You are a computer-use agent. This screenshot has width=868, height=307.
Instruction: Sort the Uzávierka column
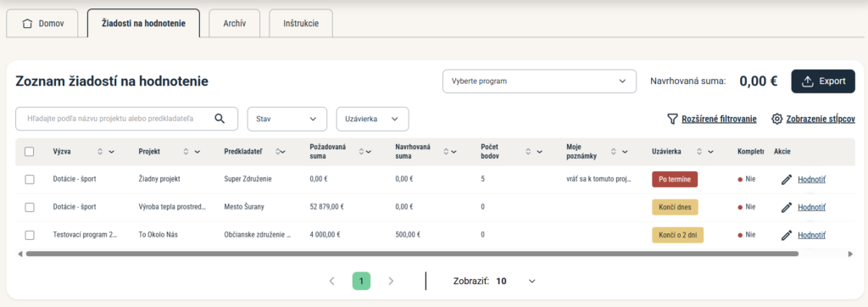click(x=699, y=151)
